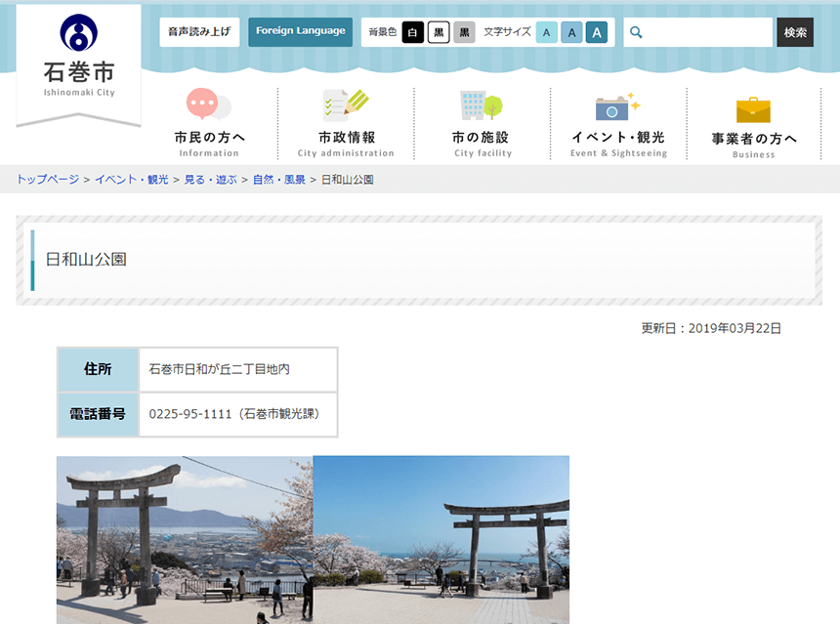Open the 事業者の方へ briefcase icon

pyautogui.click(x=753, y=108)
